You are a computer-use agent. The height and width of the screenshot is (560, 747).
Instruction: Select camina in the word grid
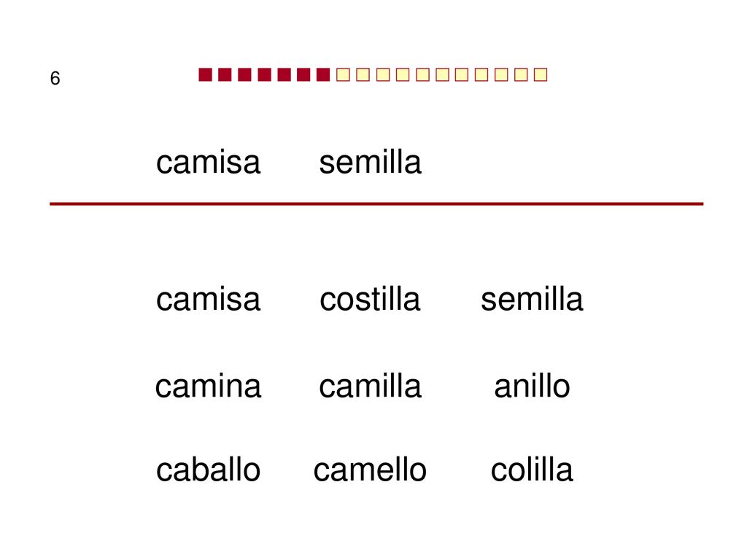click(x=208, y=386)
